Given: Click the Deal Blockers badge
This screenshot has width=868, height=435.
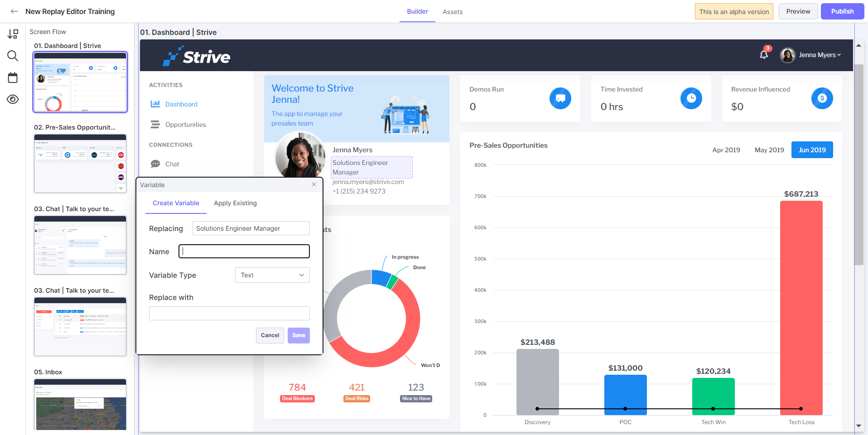Looking at the screenshot, I should coord(297,399).
